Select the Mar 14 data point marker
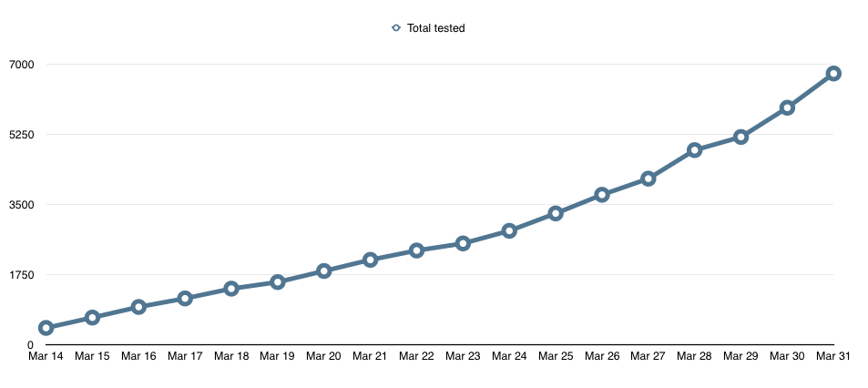Viewport: 868px width, 388px height. (46, 328)
